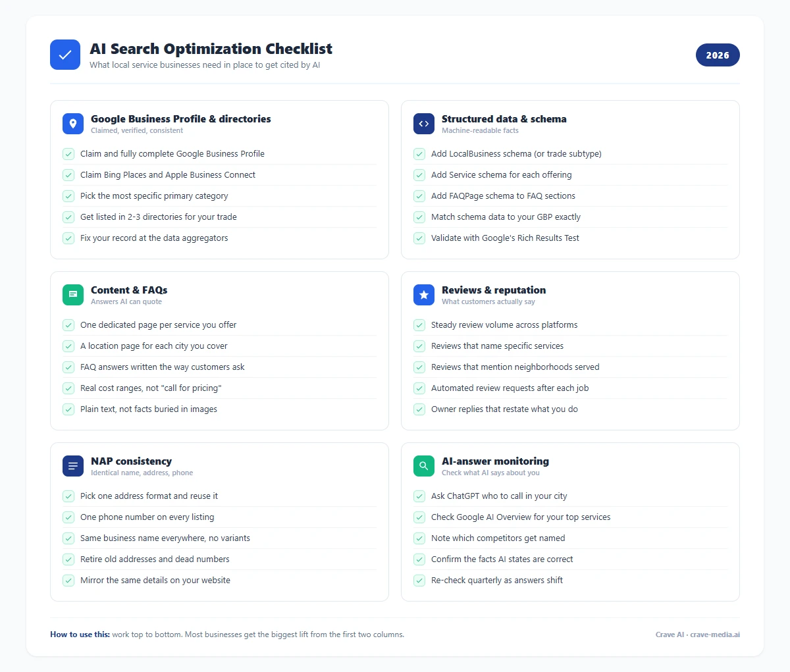Check 'Pick the most specific primary category'
Viewport: 790px width, 672px height.
68,196
